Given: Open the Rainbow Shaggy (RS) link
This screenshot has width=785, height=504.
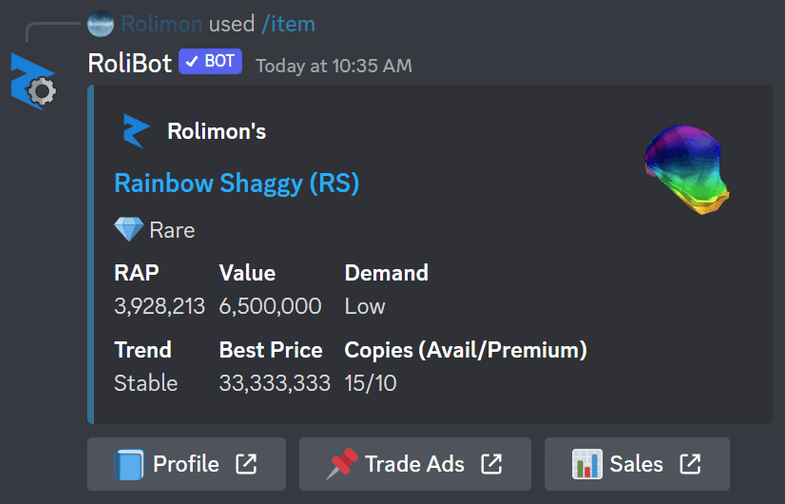Looking at the screenshot, I should click(237, 183).
